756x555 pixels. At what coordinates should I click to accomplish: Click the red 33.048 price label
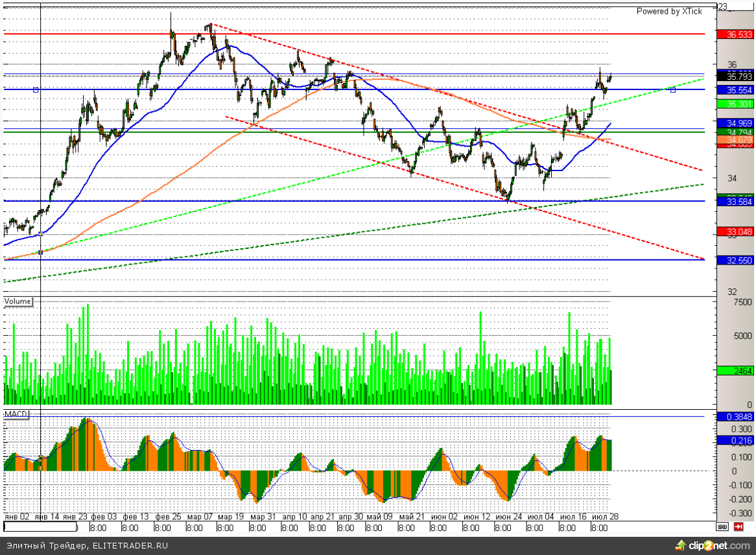click(x=735, y=232)
